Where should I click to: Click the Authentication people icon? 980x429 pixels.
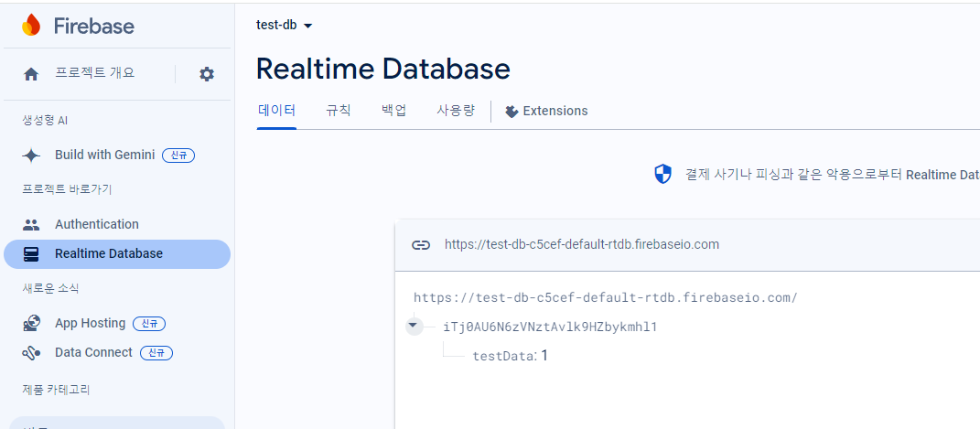31,224
